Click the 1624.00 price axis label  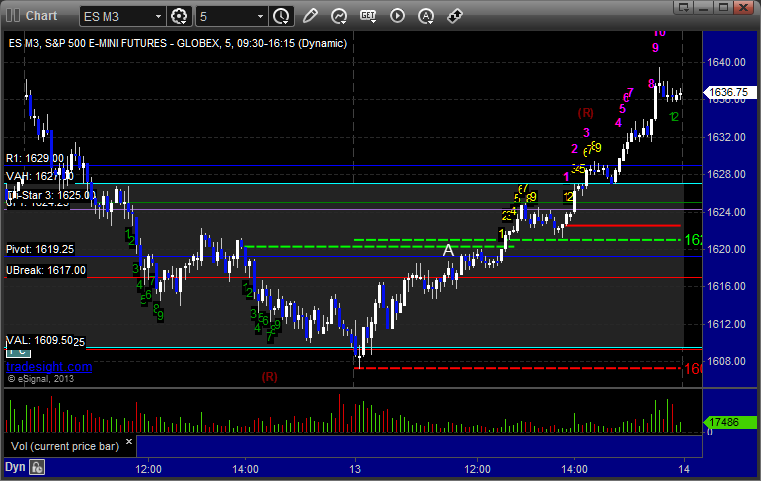726,212
